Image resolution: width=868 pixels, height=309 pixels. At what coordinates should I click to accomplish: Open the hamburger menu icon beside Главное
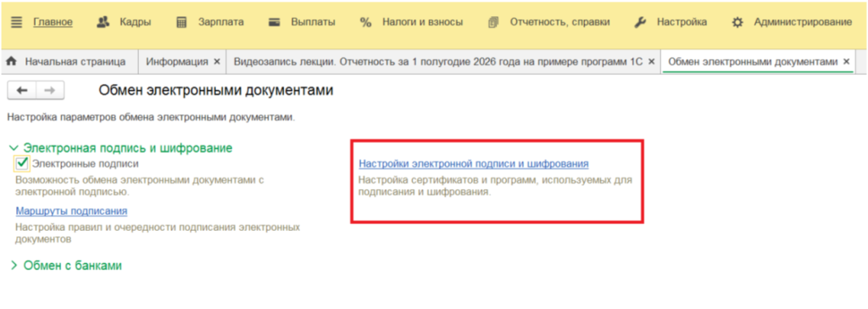pos(17,23)
